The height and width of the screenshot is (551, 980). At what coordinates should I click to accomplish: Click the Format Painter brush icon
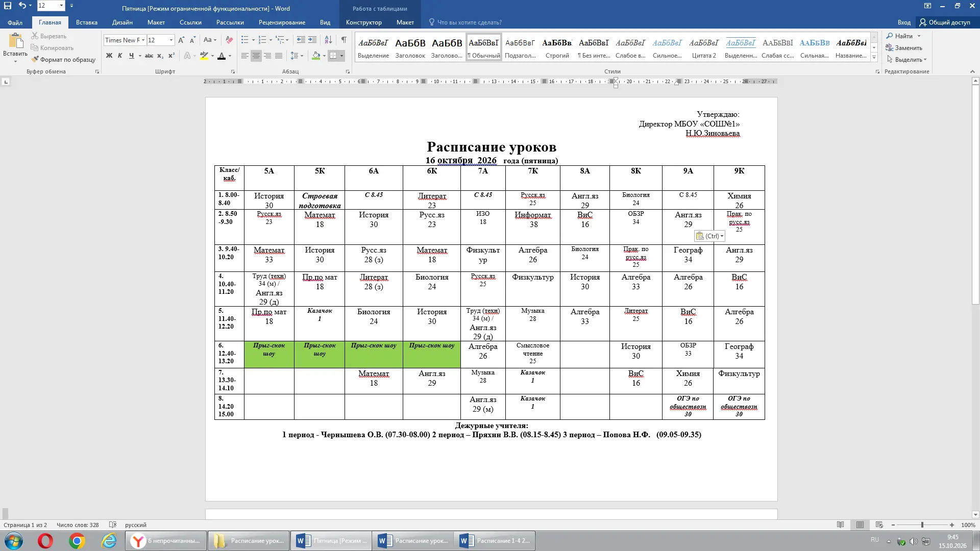click(x=35, y=59)
